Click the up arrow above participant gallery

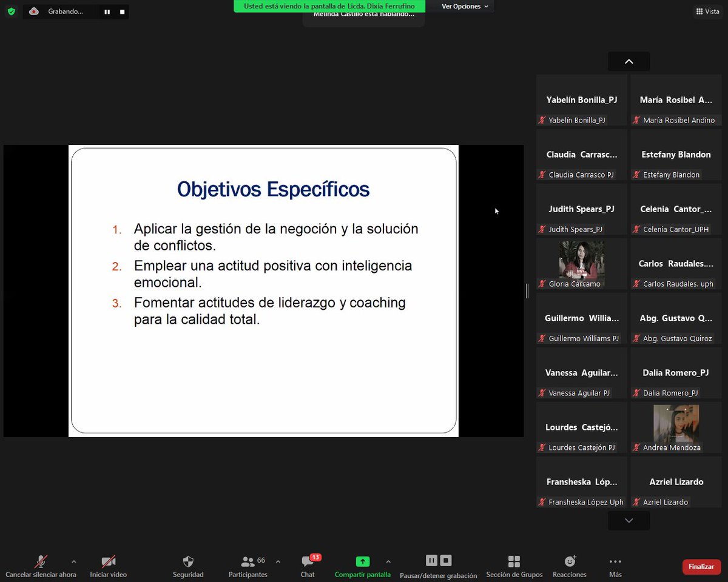point(629,61)
